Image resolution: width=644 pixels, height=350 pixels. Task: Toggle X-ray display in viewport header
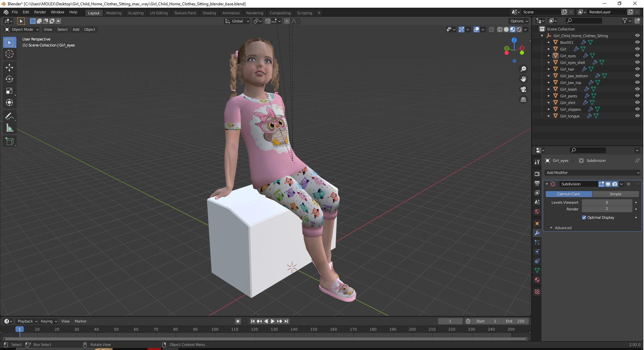[491, 29]
